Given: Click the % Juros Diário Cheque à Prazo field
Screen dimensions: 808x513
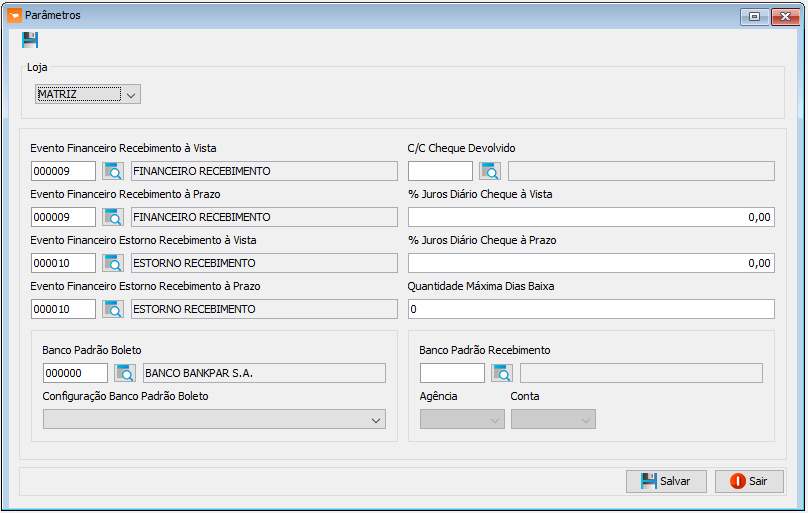Looking at the screenshot, I should pyautogui.click(x=592, y=263).
